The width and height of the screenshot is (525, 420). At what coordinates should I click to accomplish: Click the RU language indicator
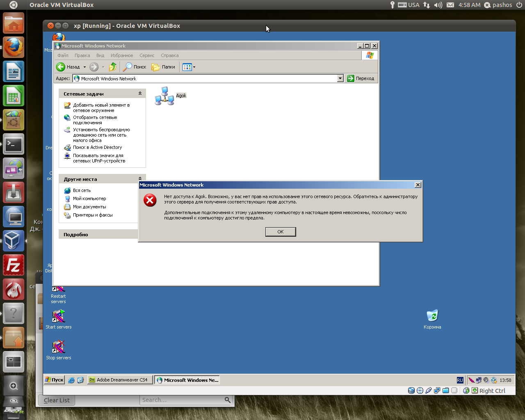coord(460,380)
